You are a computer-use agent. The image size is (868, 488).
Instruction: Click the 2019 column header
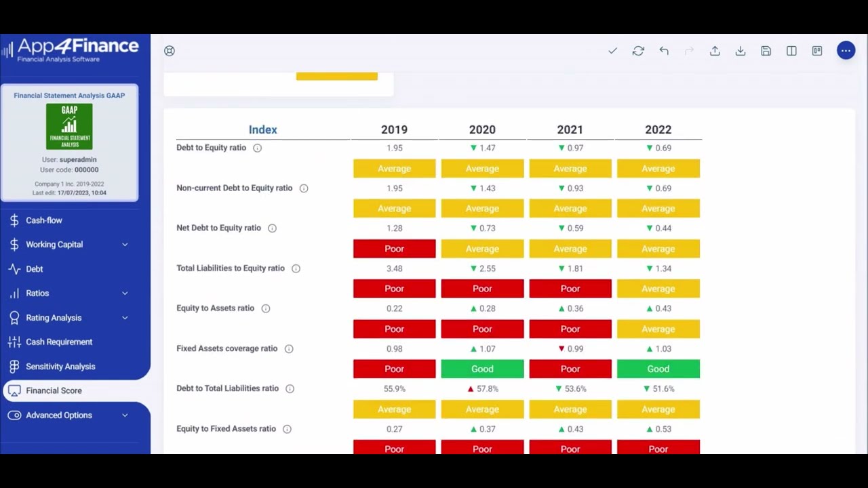[x=394, y=129]
